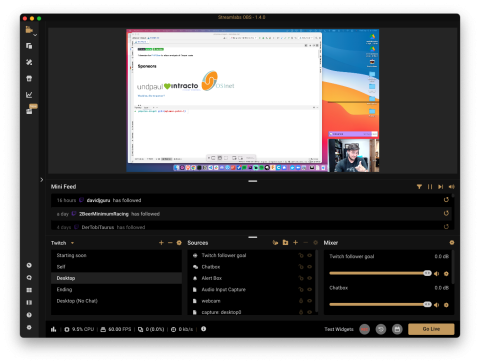Open the analytics line chart icon
480x364 pixels.
point(29,95)
